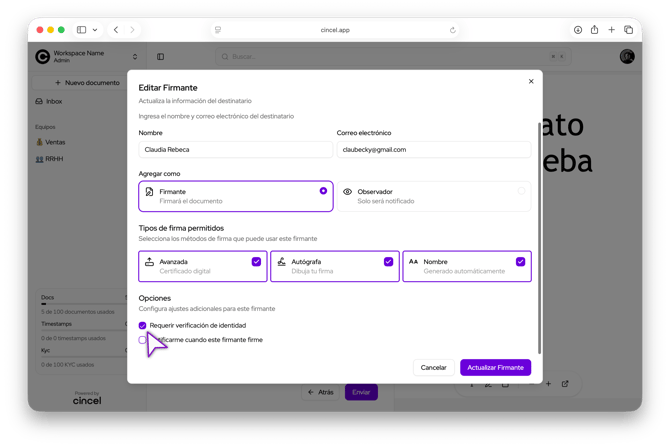This screenshot has width=670, height=446.
Task: Select the Observador role option
Action: [434, 196]
